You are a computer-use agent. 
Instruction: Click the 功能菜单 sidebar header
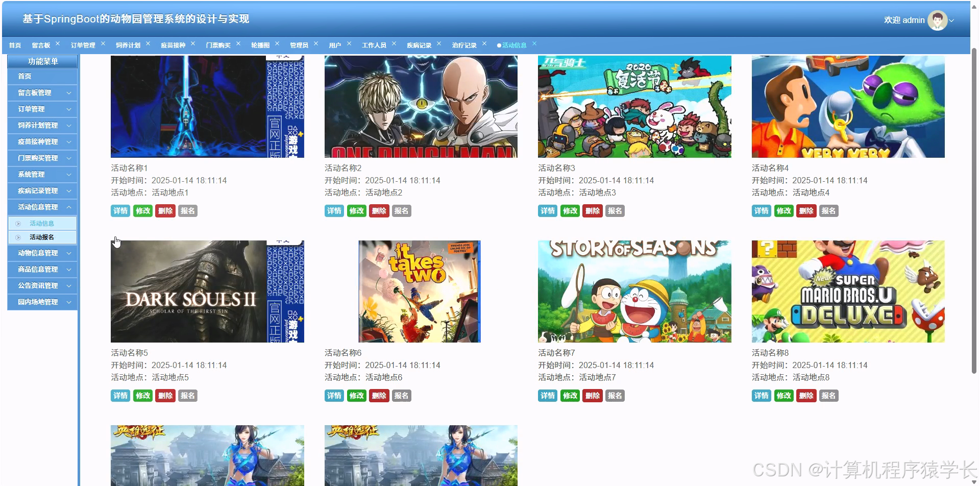pos(42,61)
